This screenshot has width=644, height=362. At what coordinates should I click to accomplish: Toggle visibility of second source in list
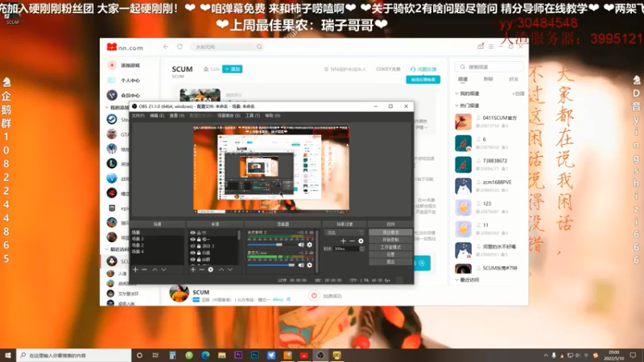[192, 239]
